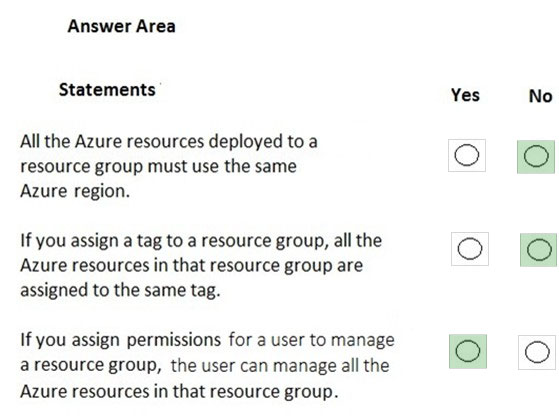Click the Yes column header
The height and width of the screenshot is (418, 559).
coord(465,95)
